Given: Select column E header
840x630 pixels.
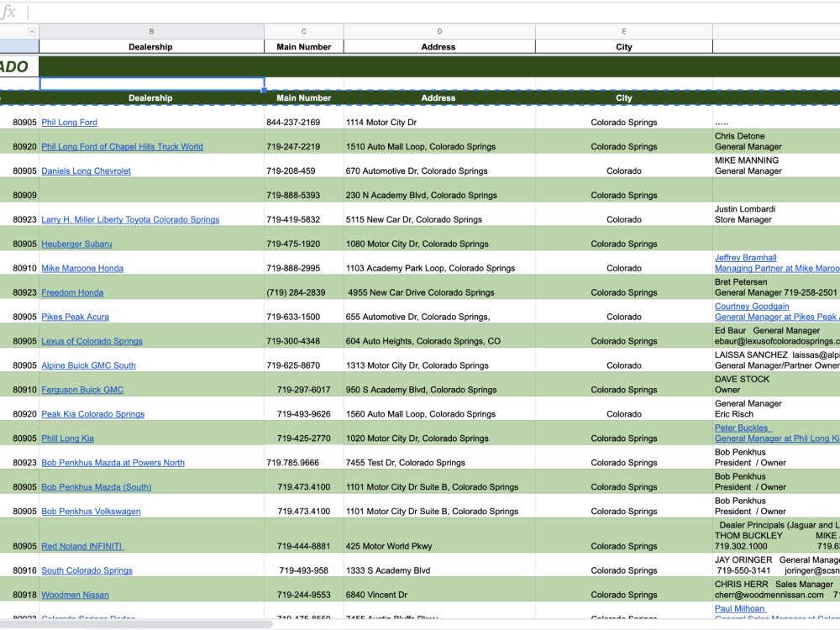Looking at the screenshot, I should (x=623, y=32).
